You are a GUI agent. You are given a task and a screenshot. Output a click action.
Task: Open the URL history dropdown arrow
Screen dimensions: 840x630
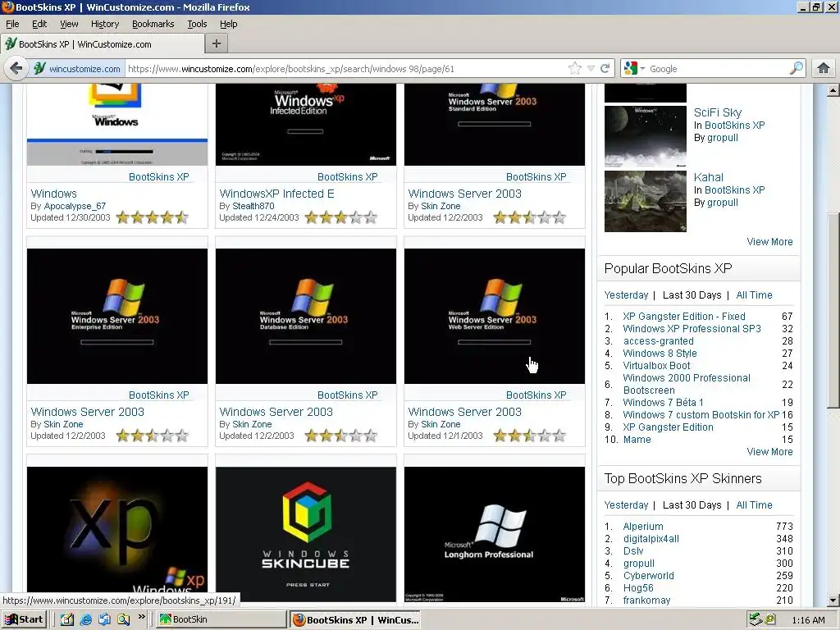[591, 69]
